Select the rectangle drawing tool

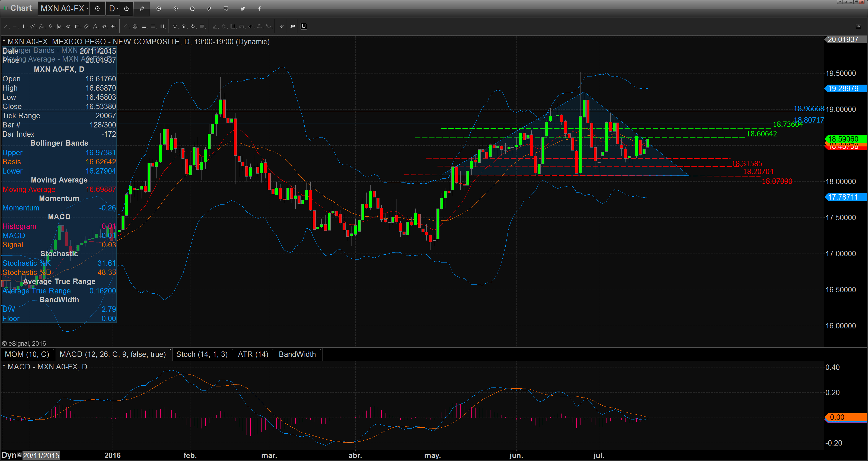pos(77,26)
